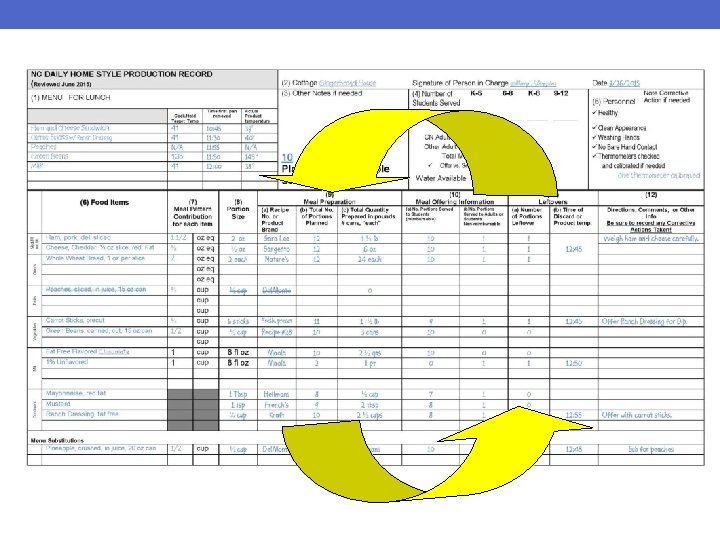Viewport: 720px width, 540px height.
Task: Select the 'Mustard' condiment row
Action: coord(58,404)
